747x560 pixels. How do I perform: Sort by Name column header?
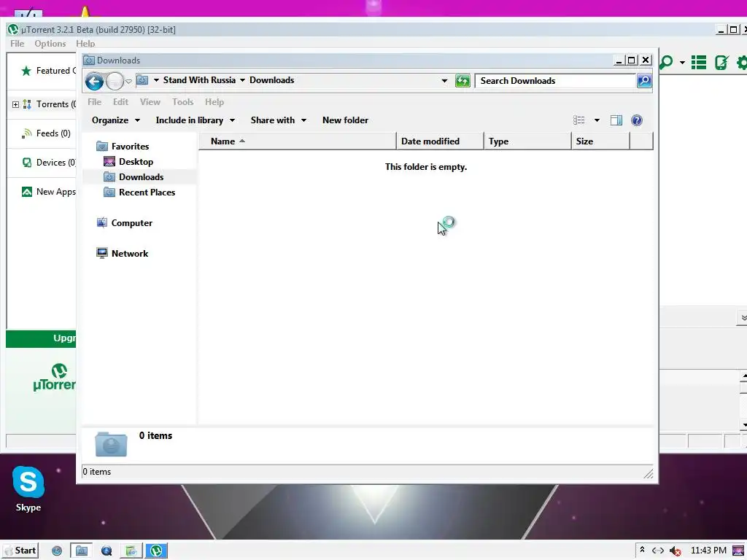coord(298,141)
